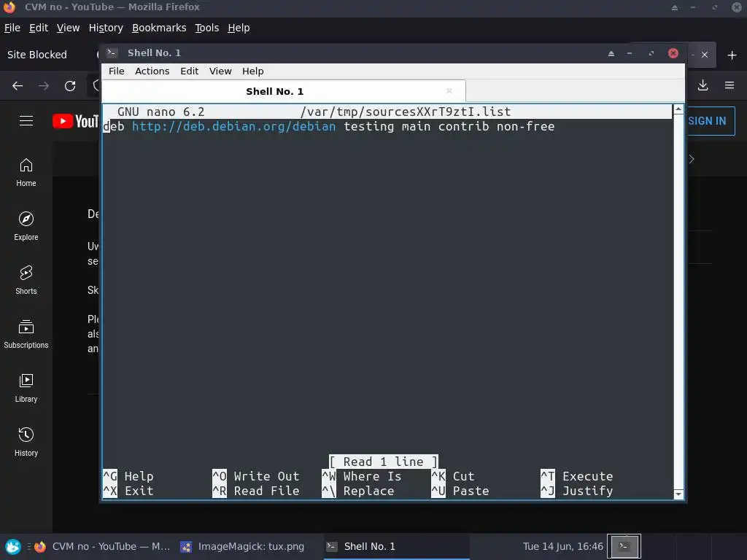Viewport: 747px width, 560px height.
Task: Click deb.debian.org URL in nano
Action: 233,126
